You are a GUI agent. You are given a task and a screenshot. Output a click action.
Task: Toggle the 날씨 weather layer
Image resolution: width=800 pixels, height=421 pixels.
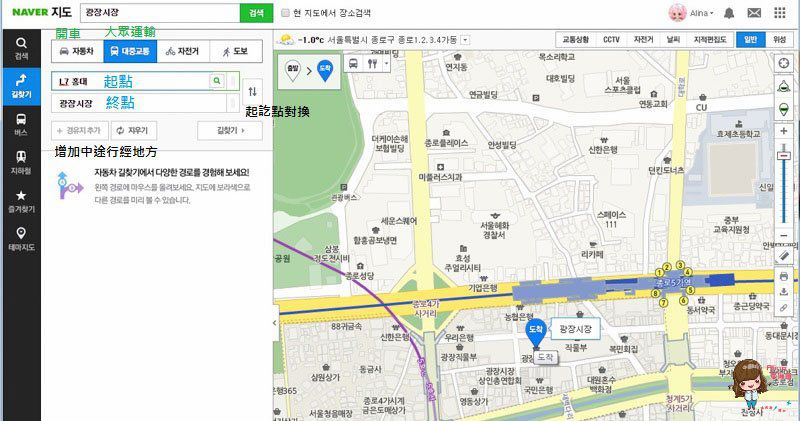click(x=673, y=39)
